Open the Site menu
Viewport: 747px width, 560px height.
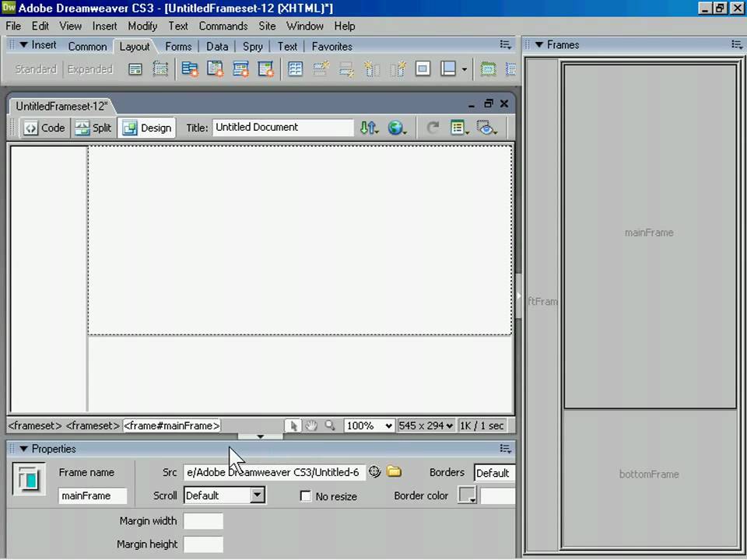tap(267, 26)
